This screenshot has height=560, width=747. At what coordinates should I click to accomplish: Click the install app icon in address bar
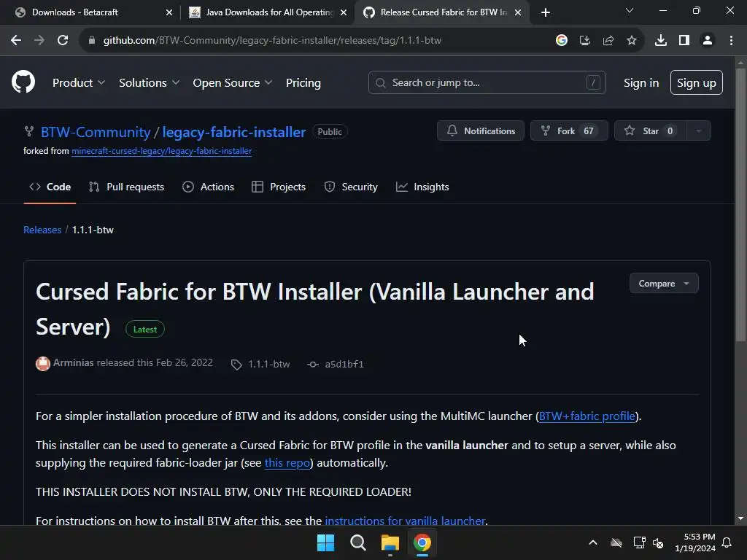coord(585,41)
